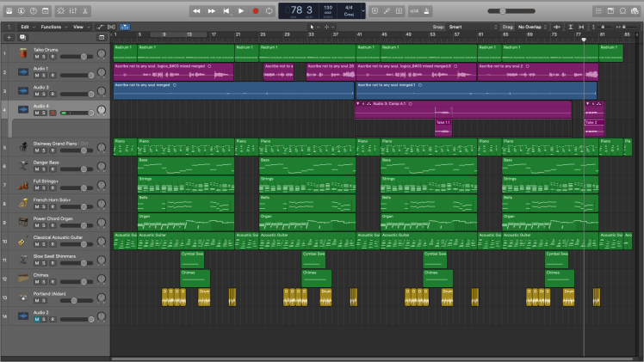
Task: Solo the Audio 1 track
Action: pos(44,75)
